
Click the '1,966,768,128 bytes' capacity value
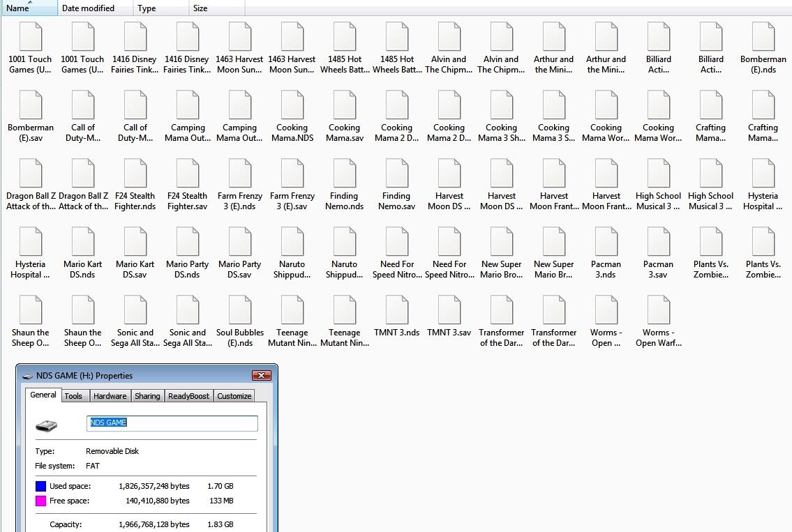click(x=154, y=524)
